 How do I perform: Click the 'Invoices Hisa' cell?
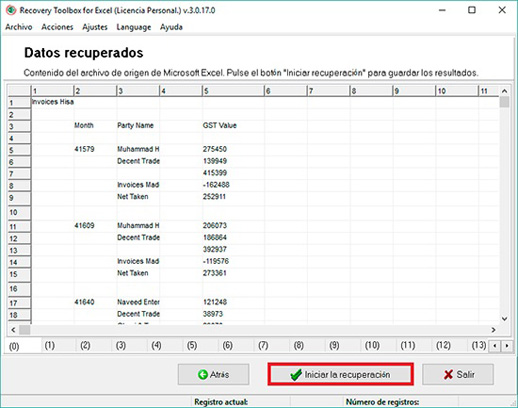click(53, 102)
